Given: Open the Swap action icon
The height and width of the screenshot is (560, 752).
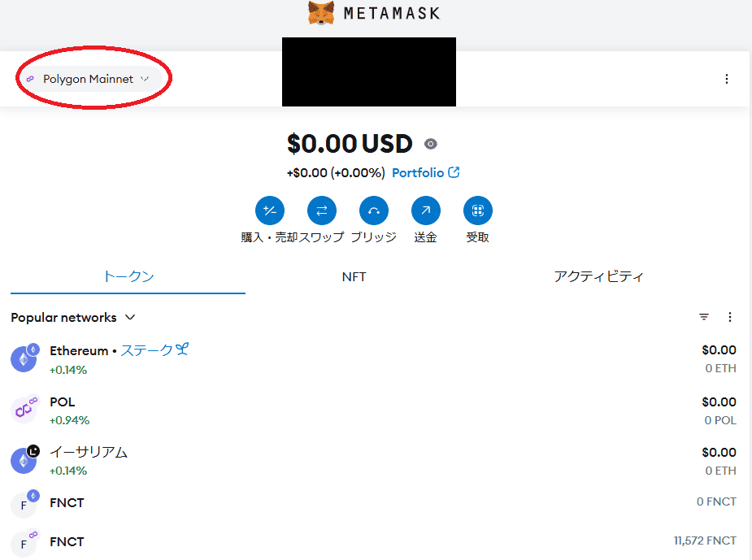Looking at the screenshot, I should pyautogui.click(x=322, y=211).
